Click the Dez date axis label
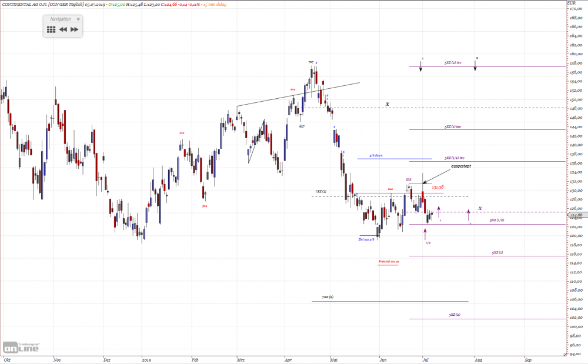 pos(107,360)
